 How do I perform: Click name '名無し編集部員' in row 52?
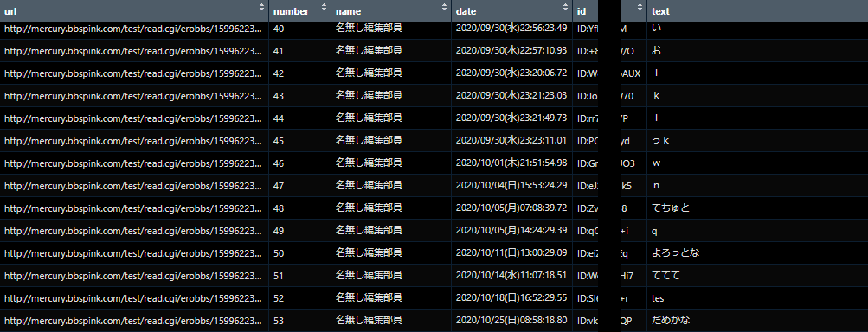[369, 297]
